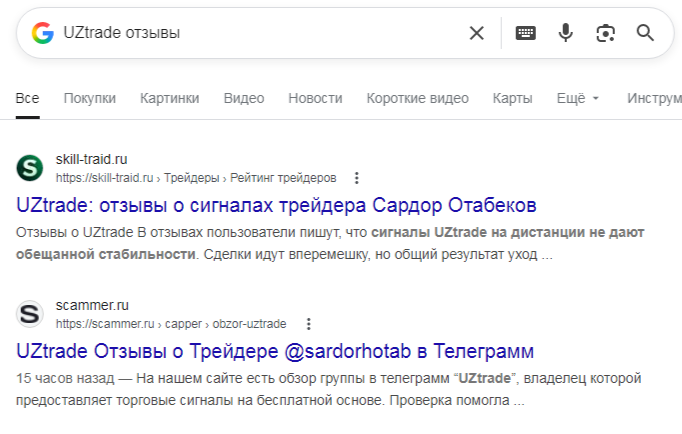Start voice search with microphone icon
Image resolution: width=682 pixels, height=434 pixels.
(565, 33)
